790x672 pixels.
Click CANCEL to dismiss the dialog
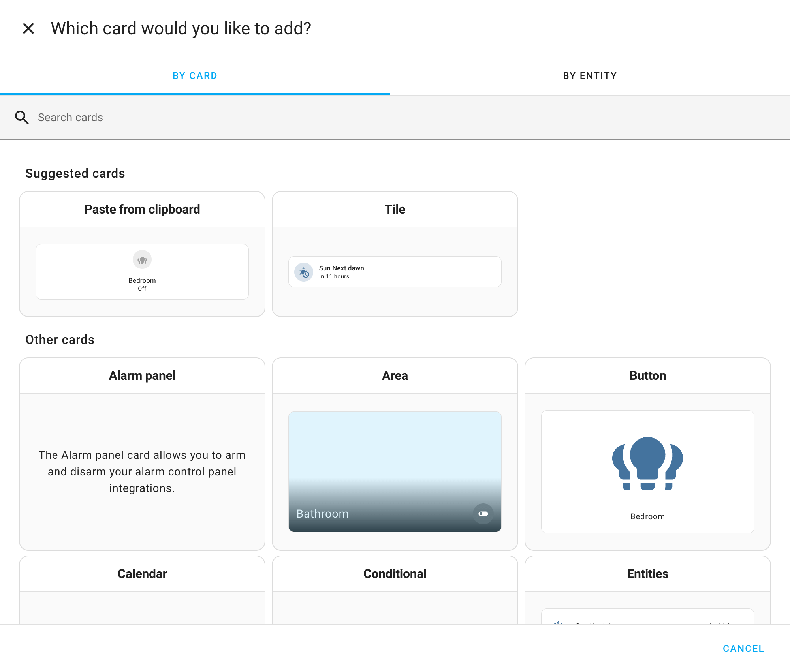[743, 649]
